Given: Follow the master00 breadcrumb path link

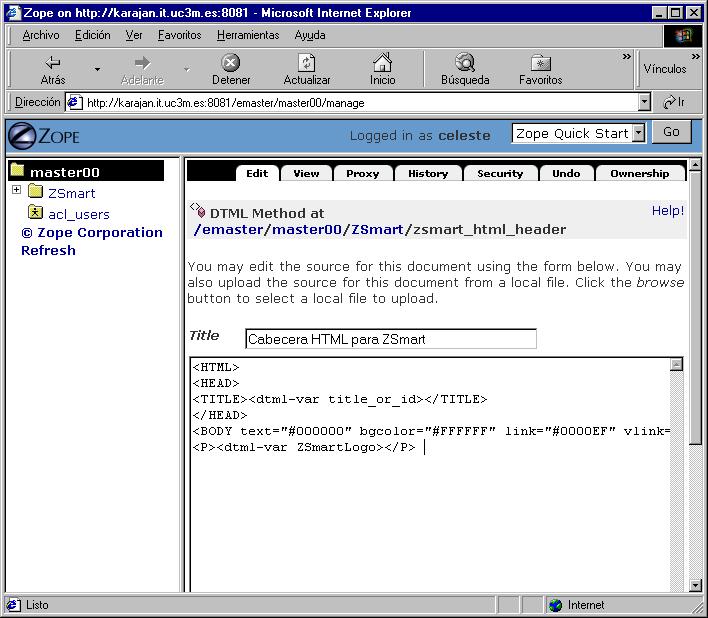Looking at the screenshot, I should (x=306, y=229).
